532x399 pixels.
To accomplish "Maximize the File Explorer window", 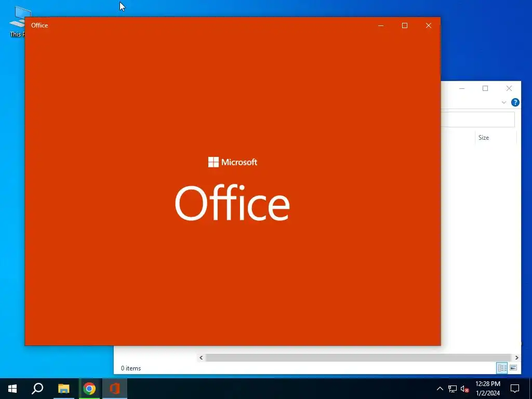I will (x=485, y=88).
